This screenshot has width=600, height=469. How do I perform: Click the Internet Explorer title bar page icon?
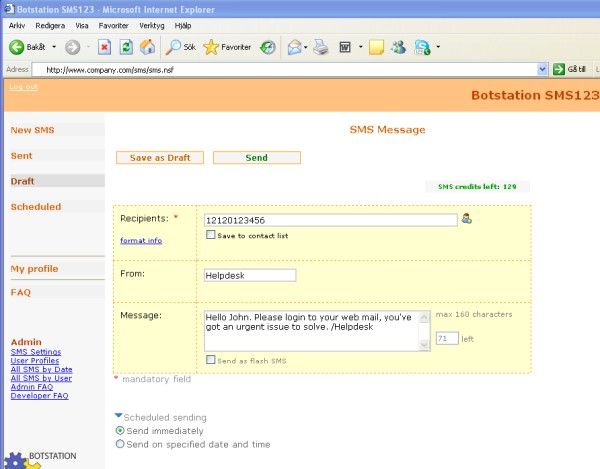coord(9,9)
